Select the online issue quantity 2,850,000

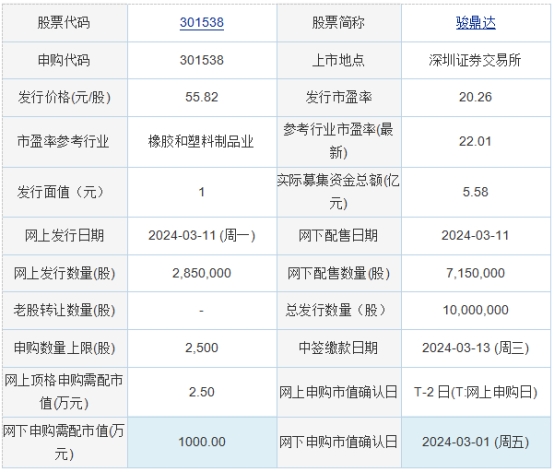pos(202,273)
